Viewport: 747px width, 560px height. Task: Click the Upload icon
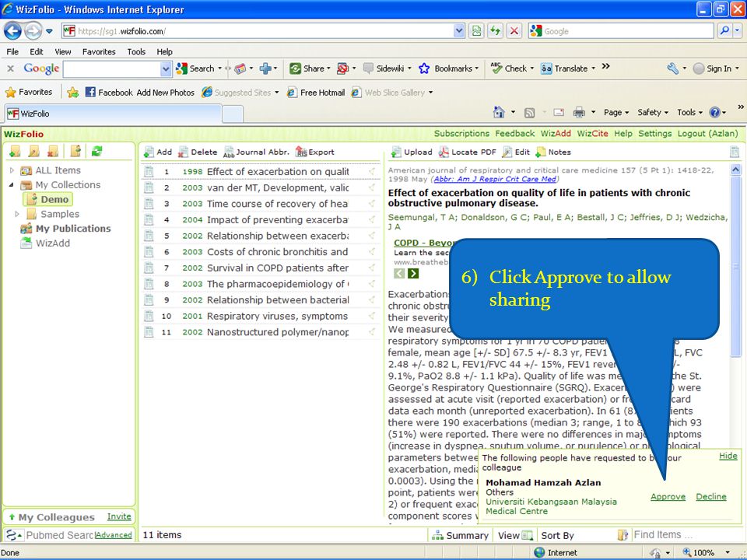[396, 152]
